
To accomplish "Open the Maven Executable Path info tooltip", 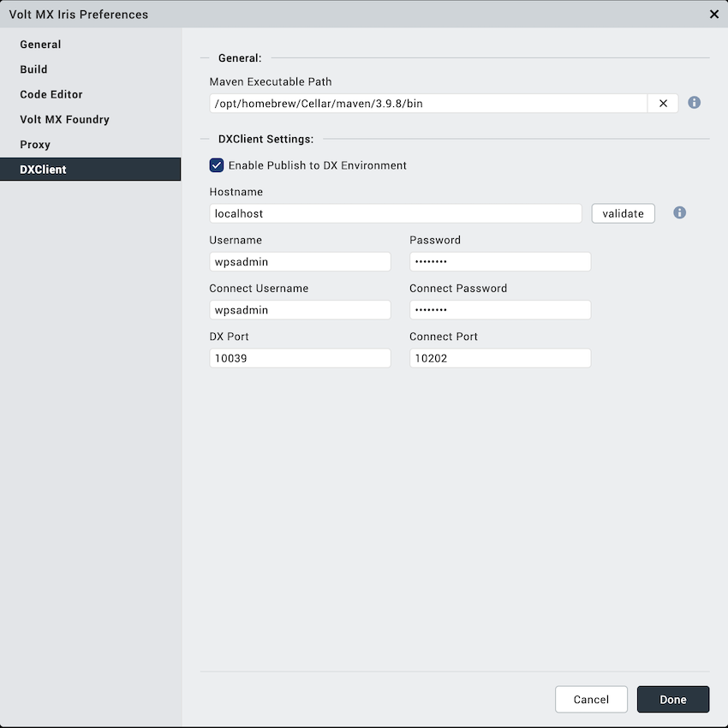I will (694, 102).
